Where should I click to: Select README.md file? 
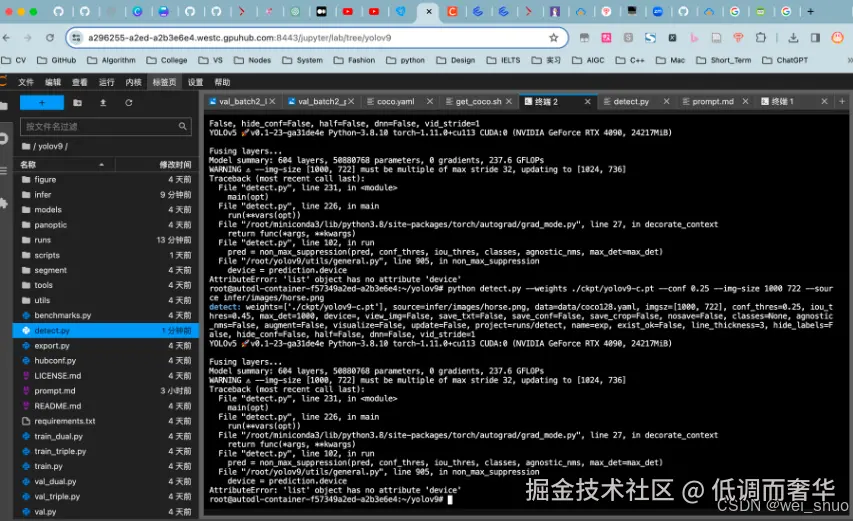(106, 406)
